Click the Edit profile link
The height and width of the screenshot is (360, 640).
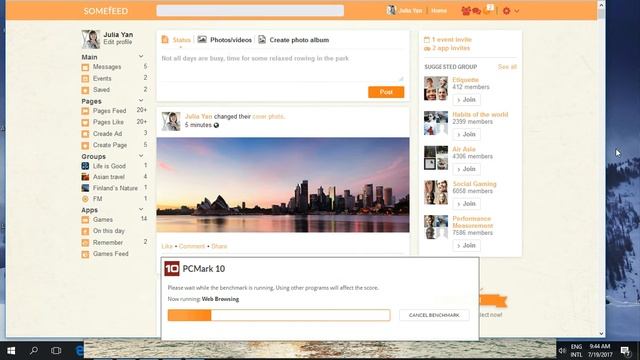coord(118,42)
